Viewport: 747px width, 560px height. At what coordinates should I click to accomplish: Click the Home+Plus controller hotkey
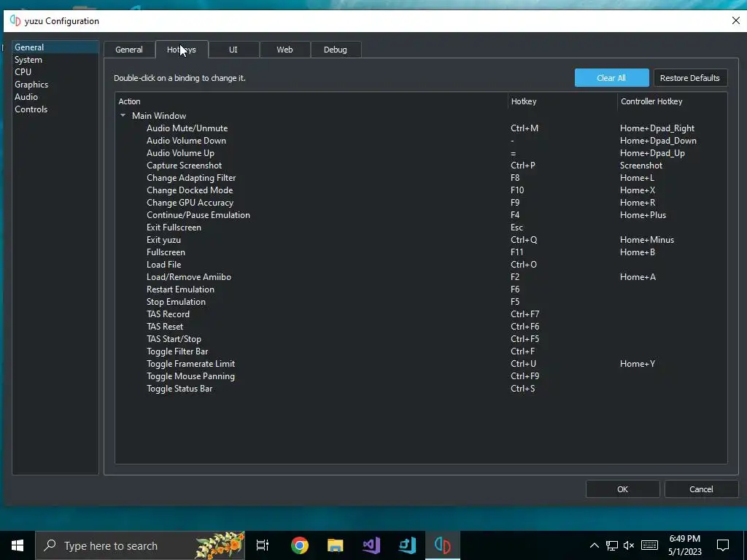click(643, 215)
